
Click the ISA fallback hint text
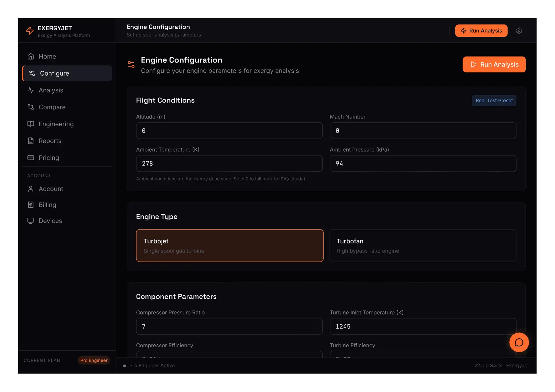pyautogui.click(x=221, y=179)
